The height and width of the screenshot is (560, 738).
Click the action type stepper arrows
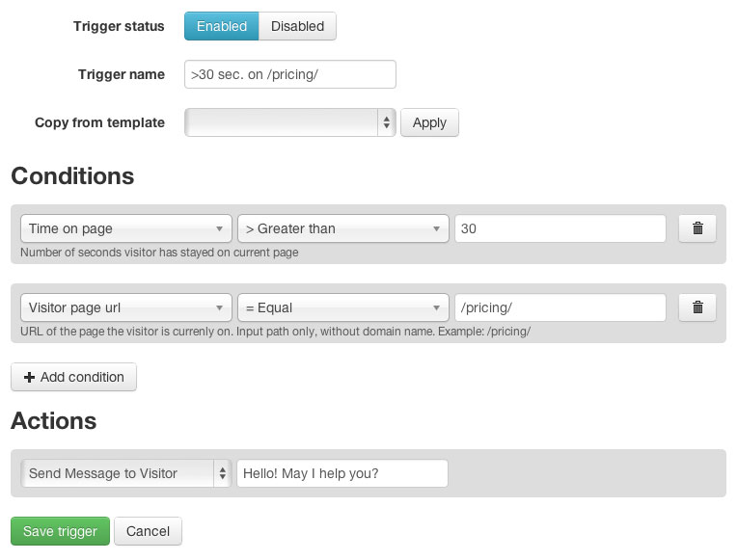click(x=223, y=473)
